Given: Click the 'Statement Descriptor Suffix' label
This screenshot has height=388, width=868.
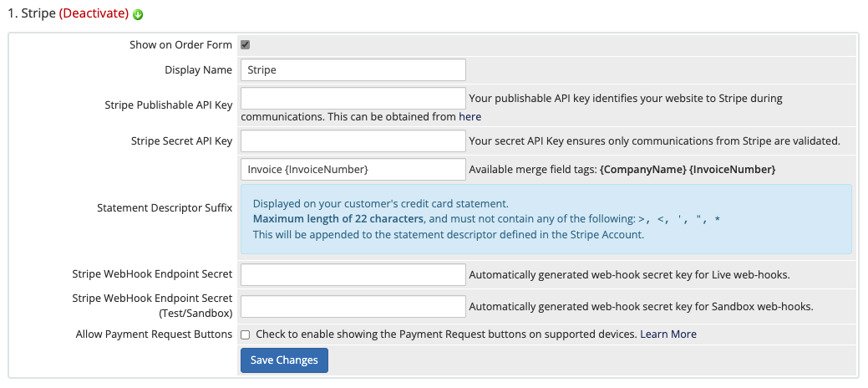Looking at the screenshot, I should click(165, 208).
